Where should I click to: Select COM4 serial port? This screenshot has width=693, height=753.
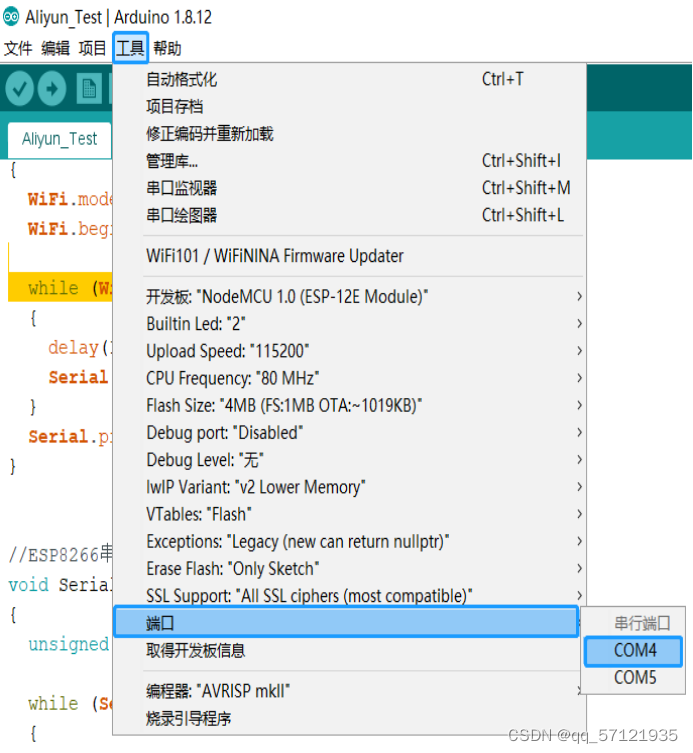point(633,651)
